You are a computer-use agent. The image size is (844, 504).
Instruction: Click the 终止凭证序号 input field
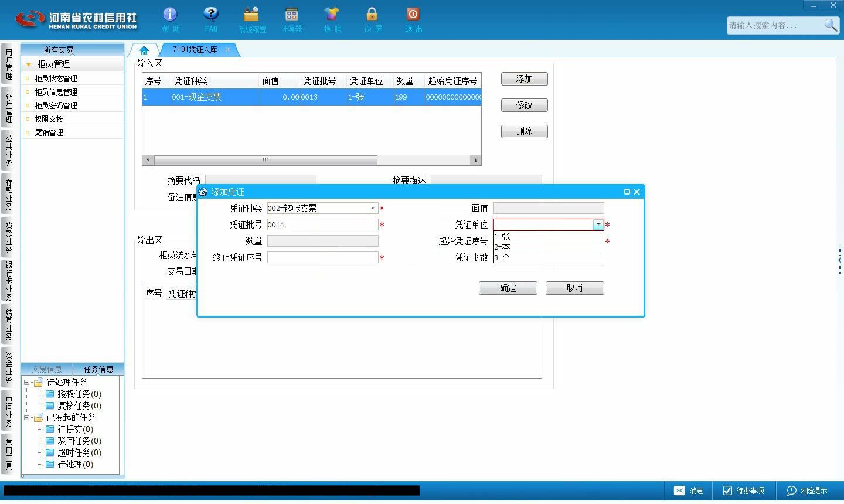tap(323, 257)
